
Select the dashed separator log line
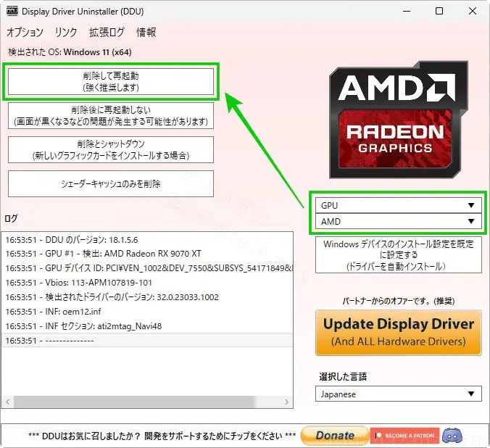click(147, 341)
